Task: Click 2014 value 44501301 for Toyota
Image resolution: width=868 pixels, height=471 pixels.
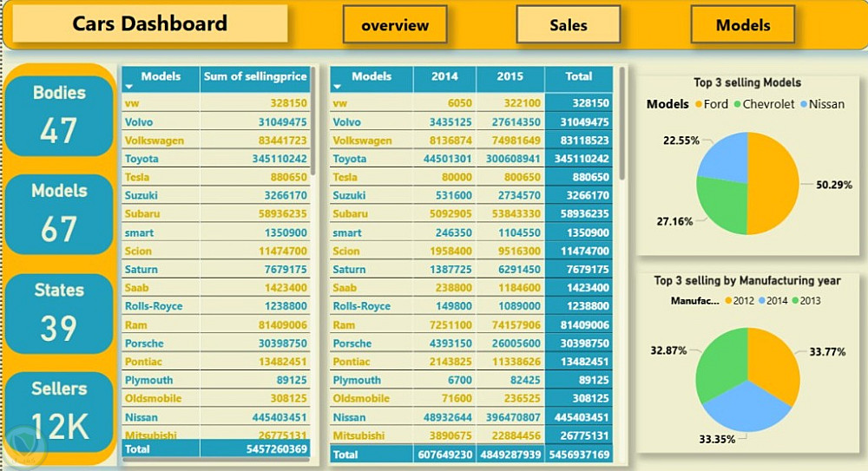Action: [x=448, y=159]
